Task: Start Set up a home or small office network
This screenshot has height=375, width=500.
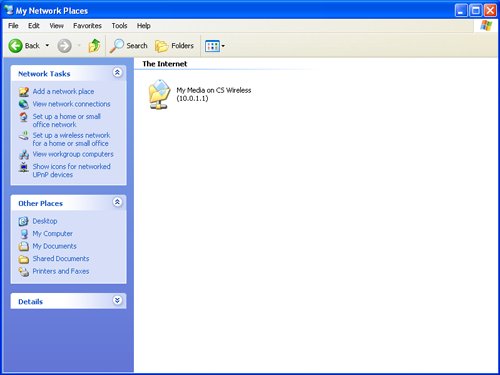Action: (67, 120)
